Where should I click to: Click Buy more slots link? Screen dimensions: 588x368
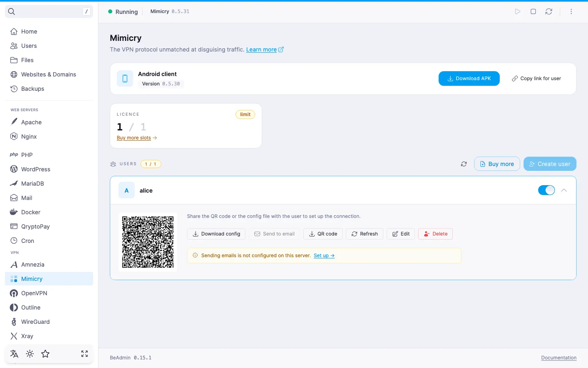click(x=137, y=138)
